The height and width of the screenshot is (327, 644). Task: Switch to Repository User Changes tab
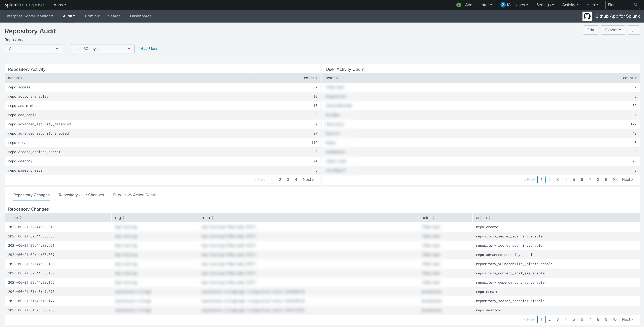[81, 195]
